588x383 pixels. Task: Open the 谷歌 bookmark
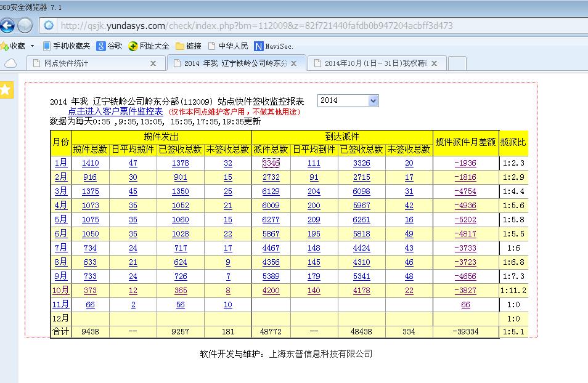(x=110, y=46)
